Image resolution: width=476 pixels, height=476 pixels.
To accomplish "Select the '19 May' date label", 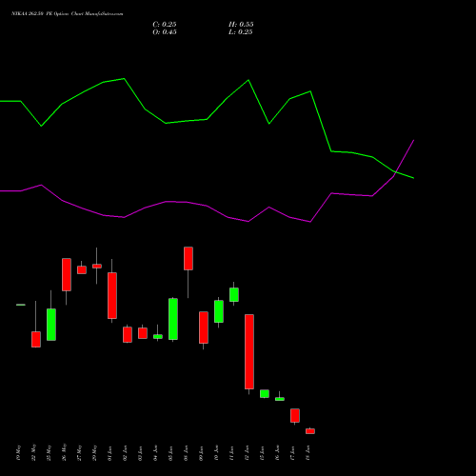I will coord(19,453).
